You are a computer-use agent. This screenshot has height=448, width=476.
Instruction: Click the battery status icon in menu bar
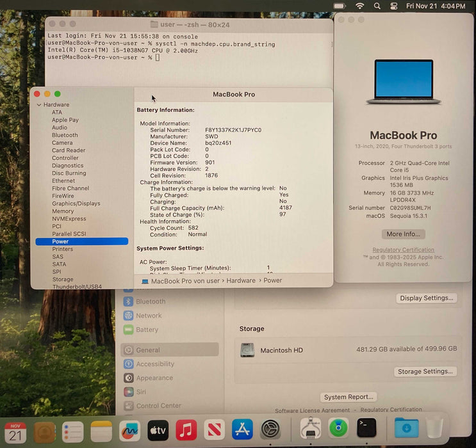point(340,6)
